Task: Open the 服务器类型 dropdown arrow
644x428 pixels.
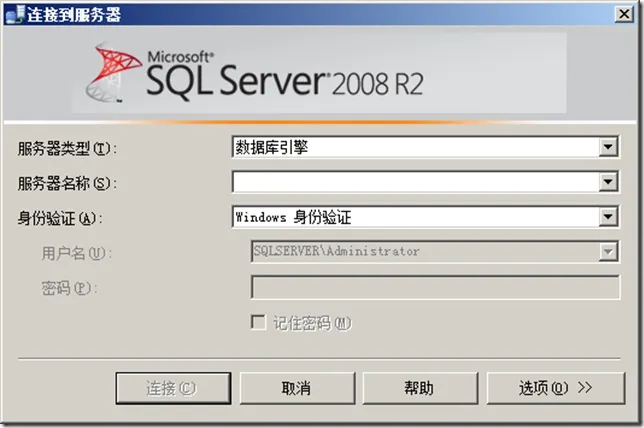Action: (x=608, y=147)
